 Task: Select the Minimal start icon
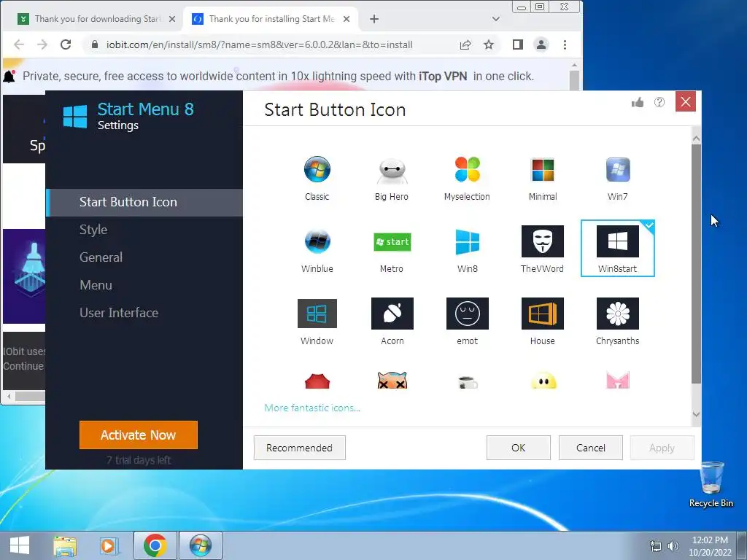click(x=543, y=177)
